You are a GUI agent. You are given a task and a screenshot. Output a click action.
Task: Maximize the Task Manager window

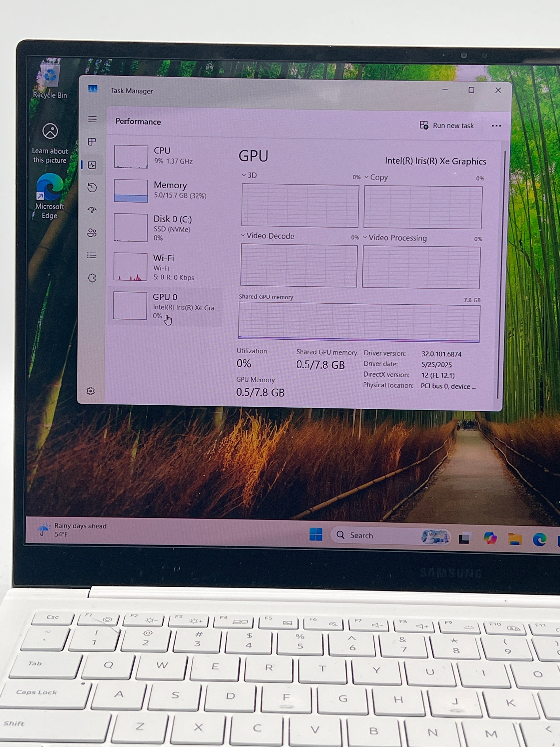point(471,90)
